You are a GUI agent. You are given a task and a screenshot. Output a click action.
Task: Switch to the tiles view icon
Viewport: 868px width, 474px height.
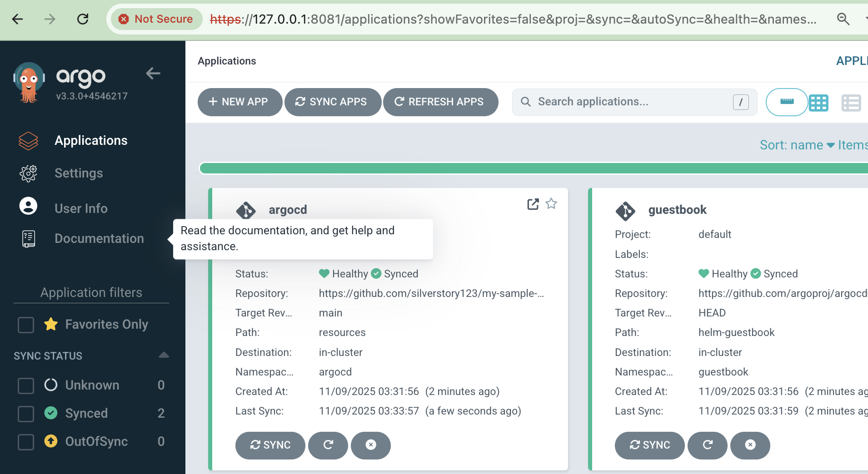[x=819, y=103]
